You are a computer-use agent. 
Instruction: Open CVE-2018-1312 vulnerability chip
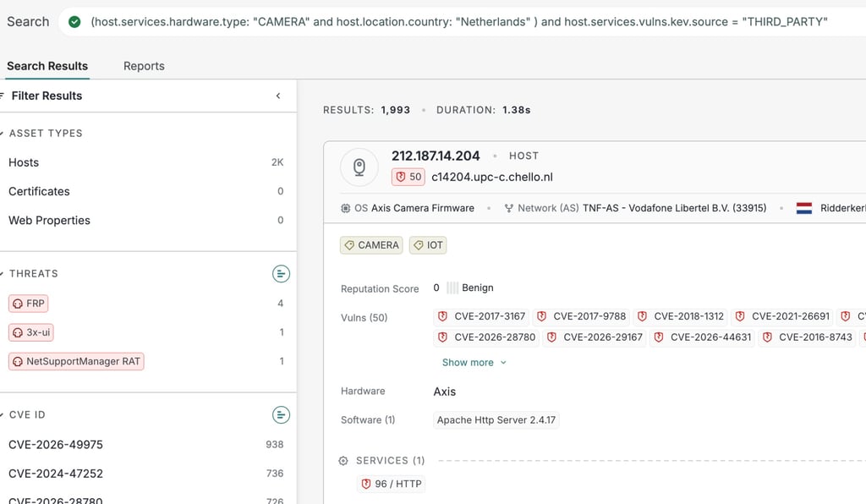[x=681, y=316]
